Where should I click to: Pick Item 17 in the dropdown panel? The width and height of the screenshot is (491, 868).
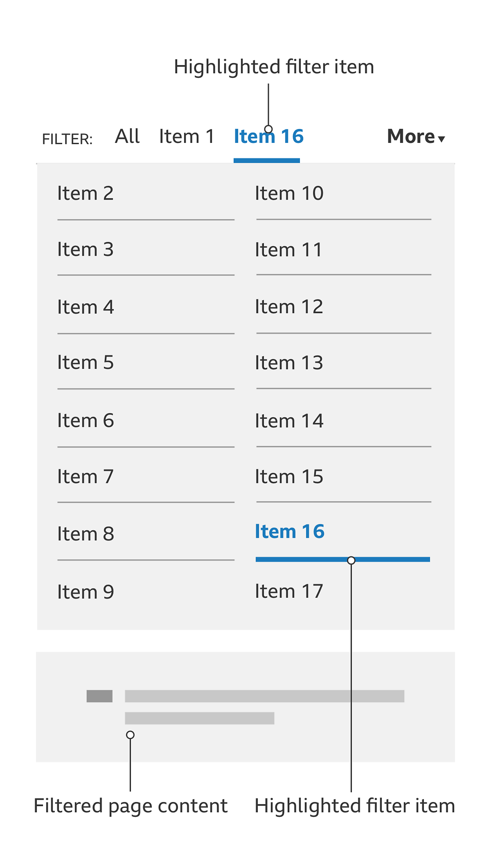289,591
